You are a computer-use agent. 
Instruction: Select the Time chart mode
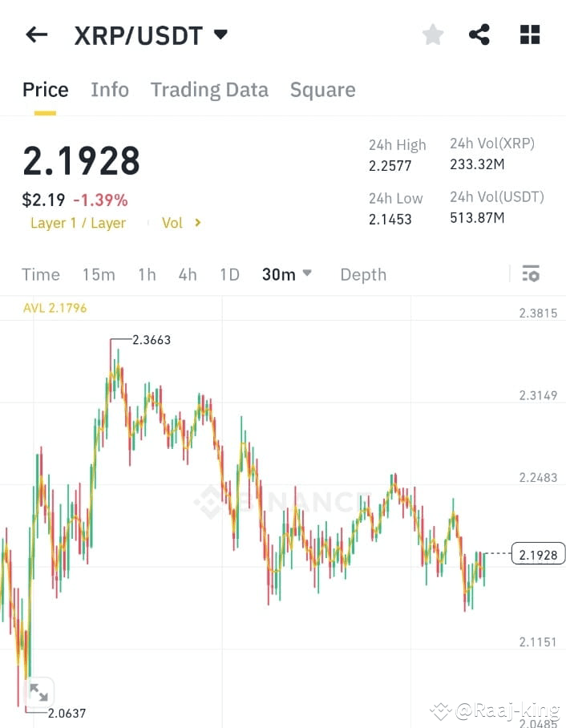pyautogui.click(x=40, y=274)
